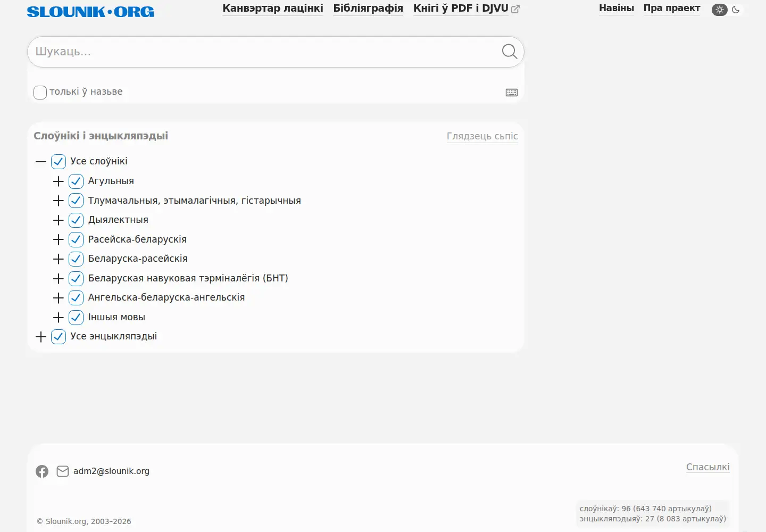Switch to light theme sun icon
Screen dimensions: 766x532
click(720, 10)
